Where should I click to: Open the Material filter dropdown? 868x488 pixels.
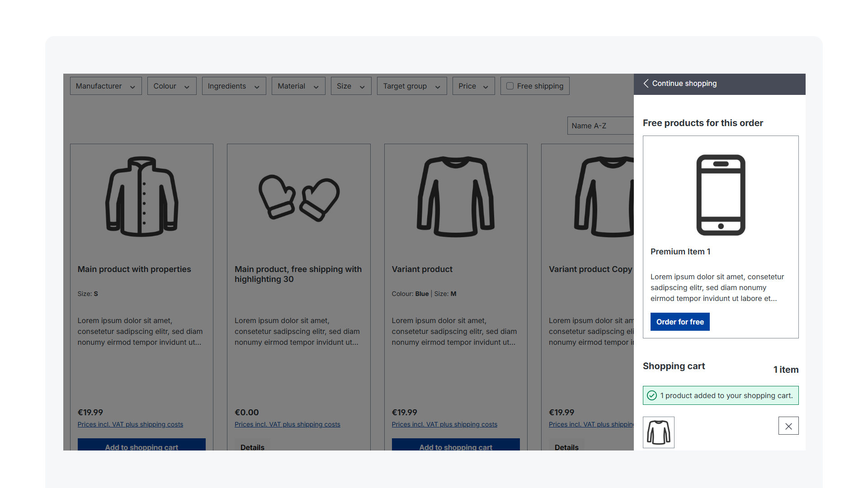click(298, 86)
